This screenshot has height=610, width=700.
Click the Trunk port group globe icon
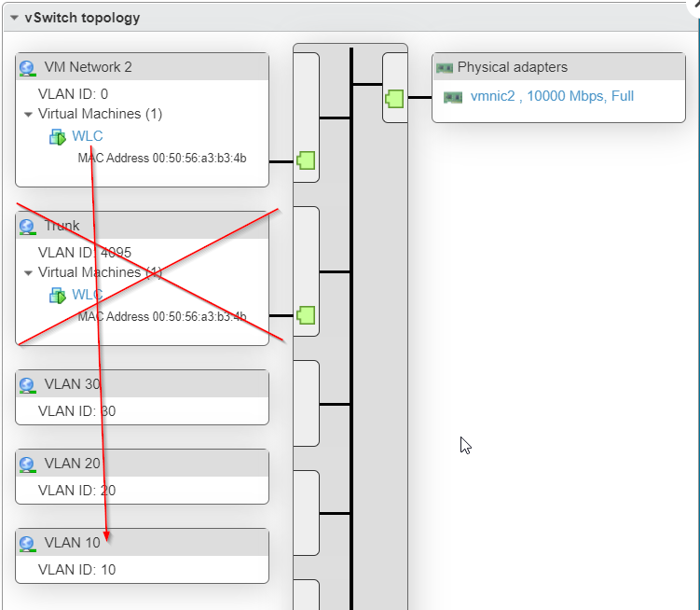[27, 227]
